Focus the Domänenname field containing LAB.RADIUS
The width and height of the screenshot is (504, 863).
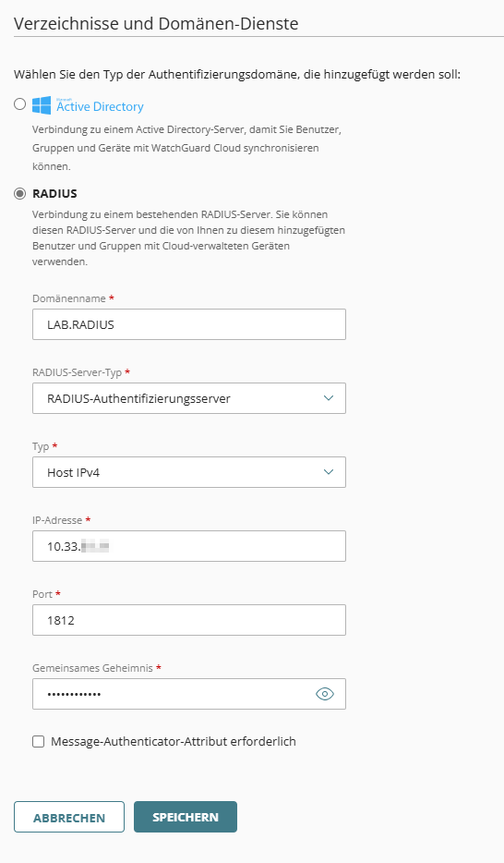coord(189,324)
